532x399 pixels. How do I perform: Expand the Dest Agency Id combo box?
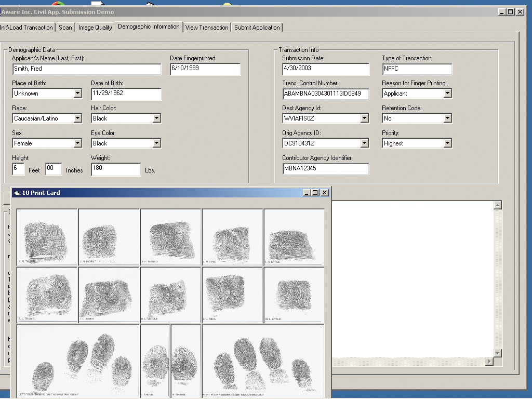click(365, 118)
